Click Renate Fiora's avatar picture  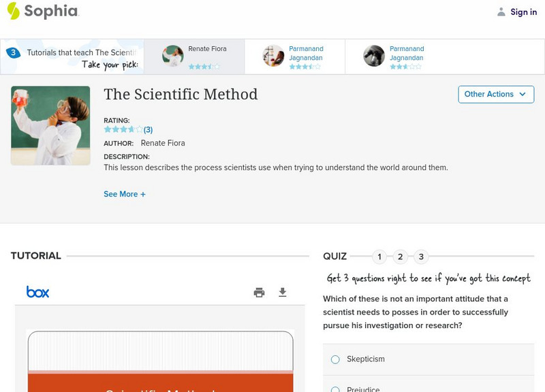point(173,56)
